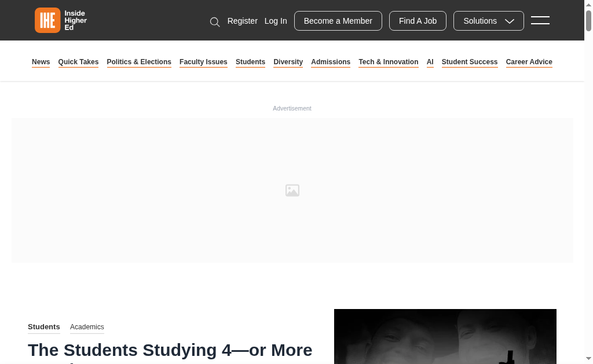Click the Register link
593x364 pixels.
242,21
